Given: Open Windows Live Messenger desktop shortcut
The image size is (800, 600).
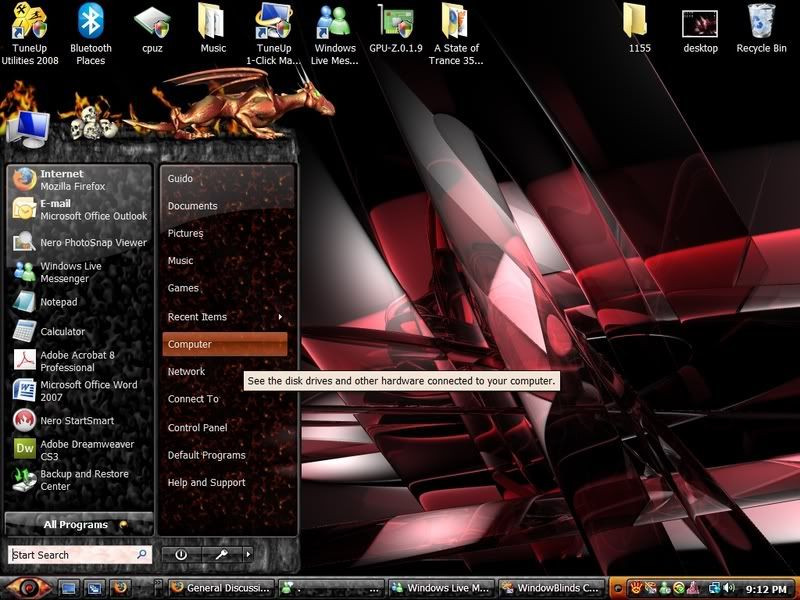Looking at the screenshot, I should (335, 34).
